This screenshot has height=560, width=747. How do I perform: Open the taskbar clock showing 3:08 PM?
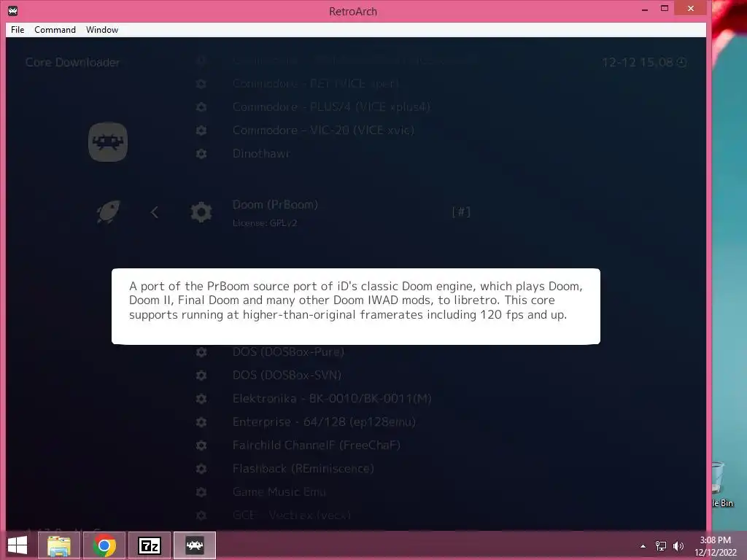coord(715,546)
